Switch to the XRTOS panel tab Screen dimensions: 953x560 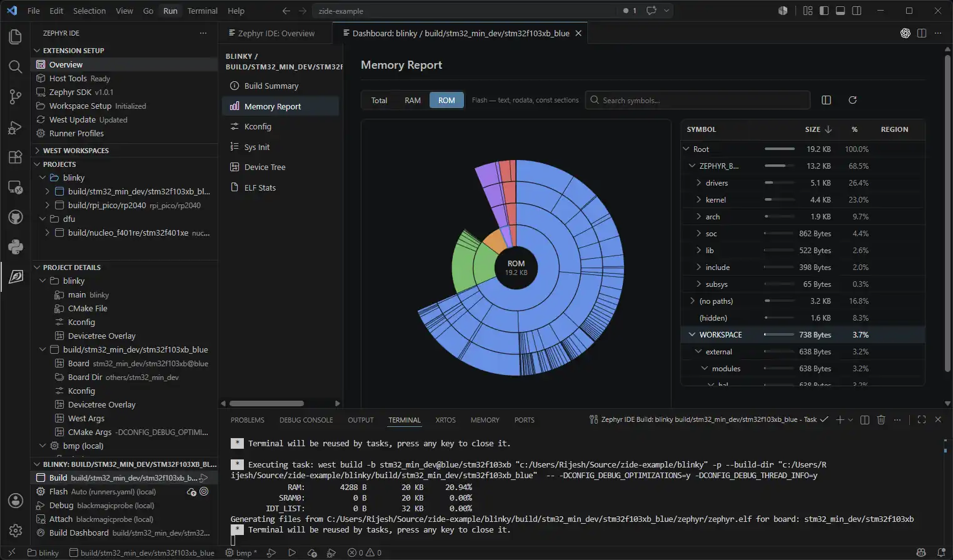coord(445,420)
